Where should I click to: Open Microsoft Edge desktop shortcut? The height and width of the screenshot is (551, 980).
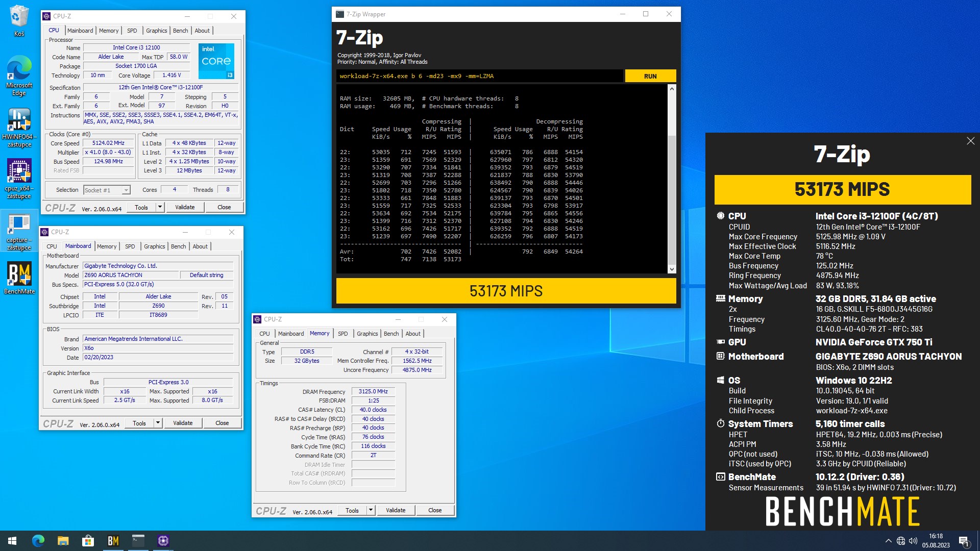pos(19,76)
